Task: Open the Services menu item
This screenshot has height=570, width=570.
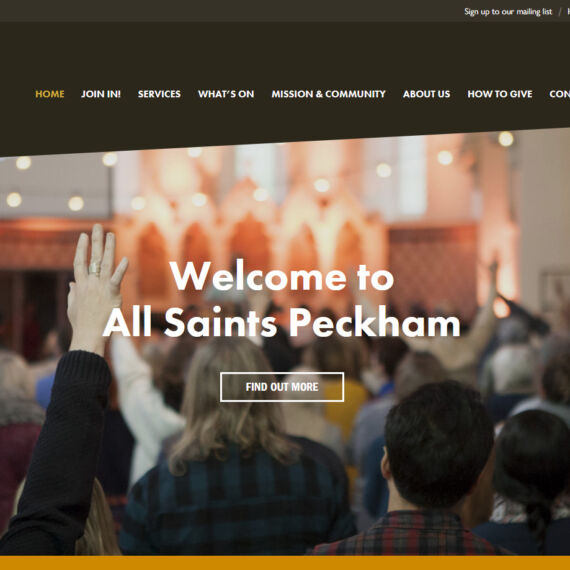Action: point(159,94)
